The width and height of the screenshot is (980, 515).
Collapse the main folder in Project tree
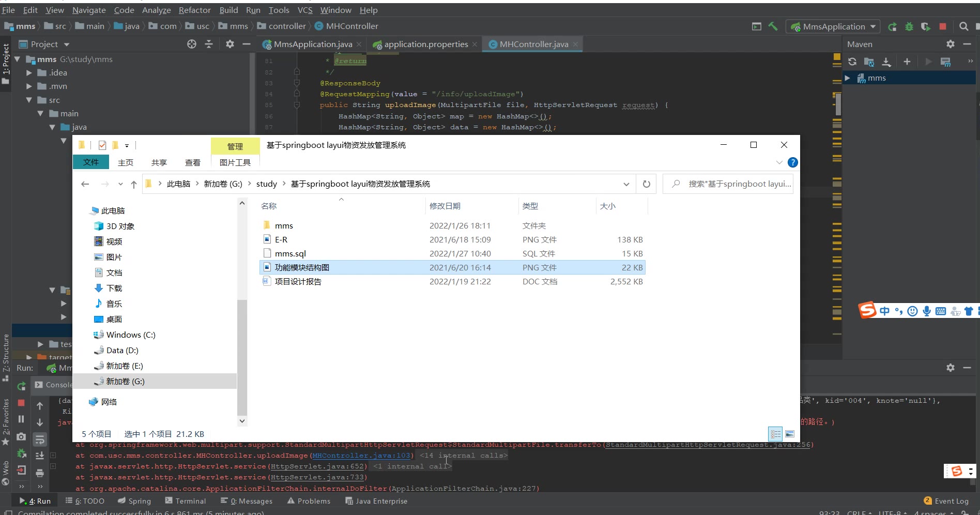coord(41,113)
